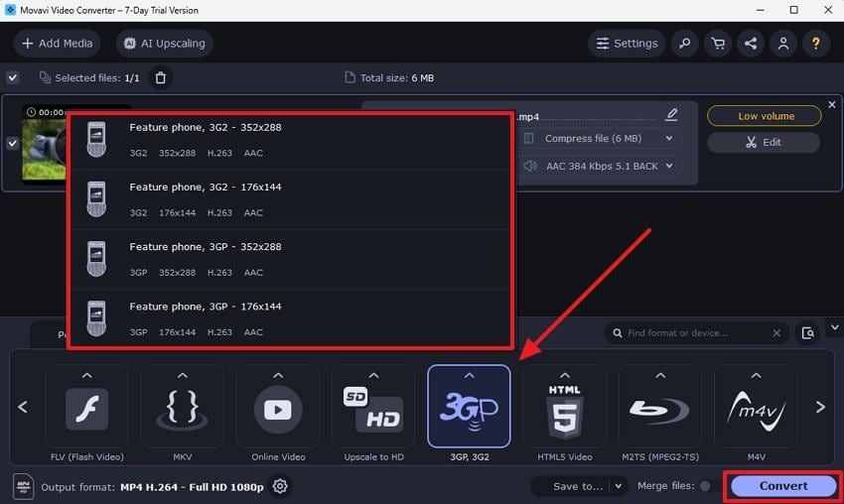Open the user account icon
This screenshot has width=844, height=504.
pyautogui.click(x=783, y=43)
